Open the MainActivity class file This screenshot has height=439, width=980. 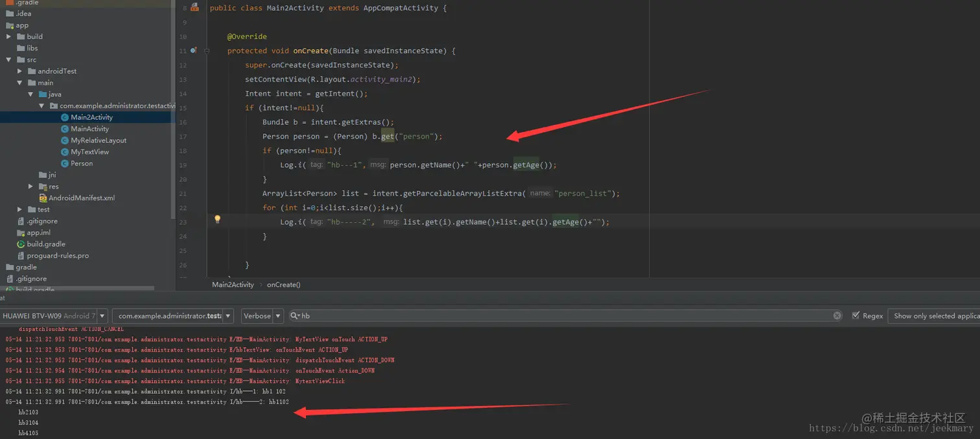point(89,129)
